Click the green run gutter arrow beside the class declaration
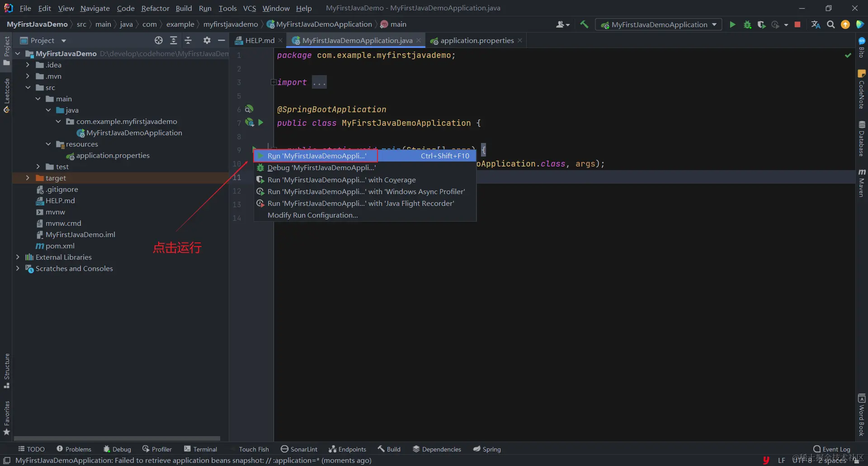The image size is (868, 466). 261,122
